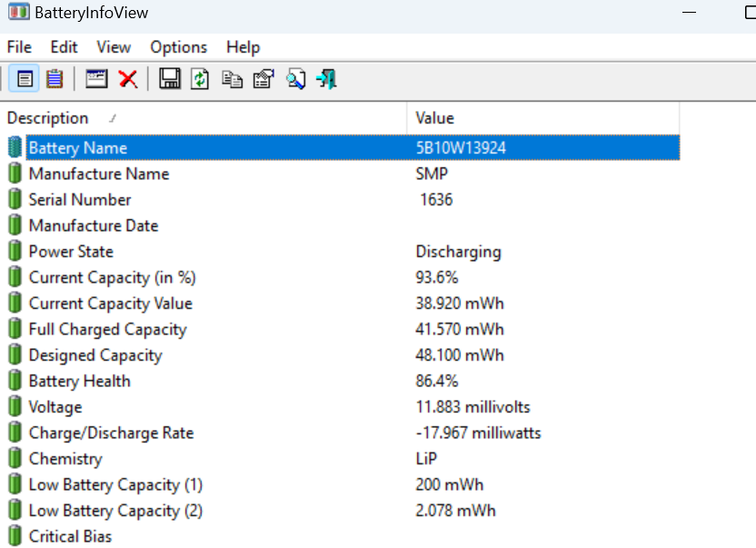The image size is (756, 548).
Task: Click battery icon beside Manufacture Name
Action: pos(15,173)
